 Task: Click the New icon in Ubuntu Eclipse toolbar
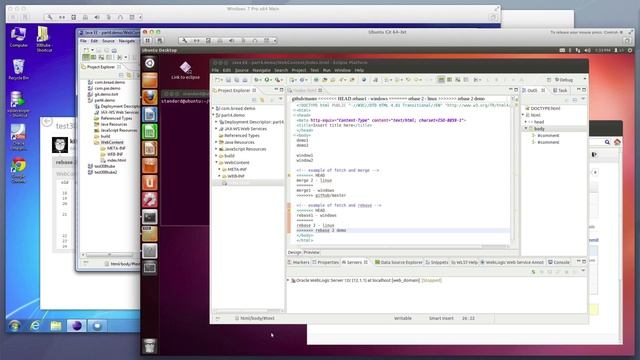(218, 80)
